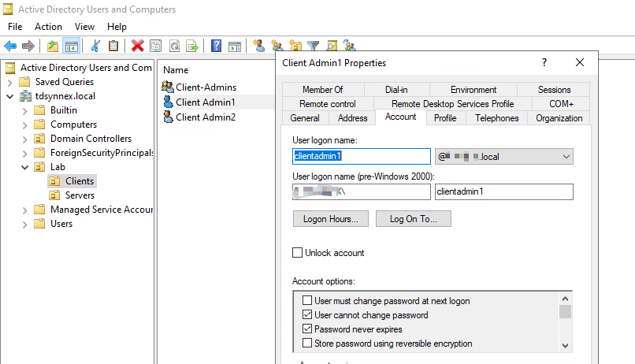Expand the Saved Queries node
Image resolution: width=635 pixels, height=364 pixels.
point(10,83)
